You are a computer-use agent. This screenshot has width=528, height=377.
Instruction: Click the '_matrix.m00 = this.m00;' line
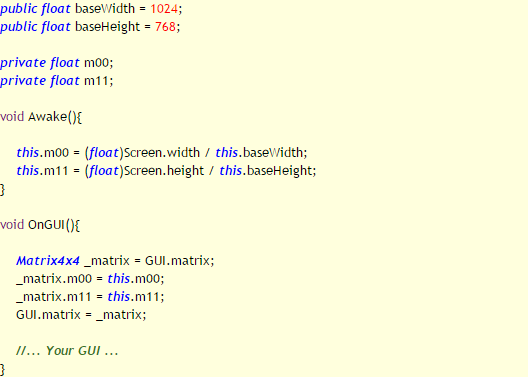point(90,279)
